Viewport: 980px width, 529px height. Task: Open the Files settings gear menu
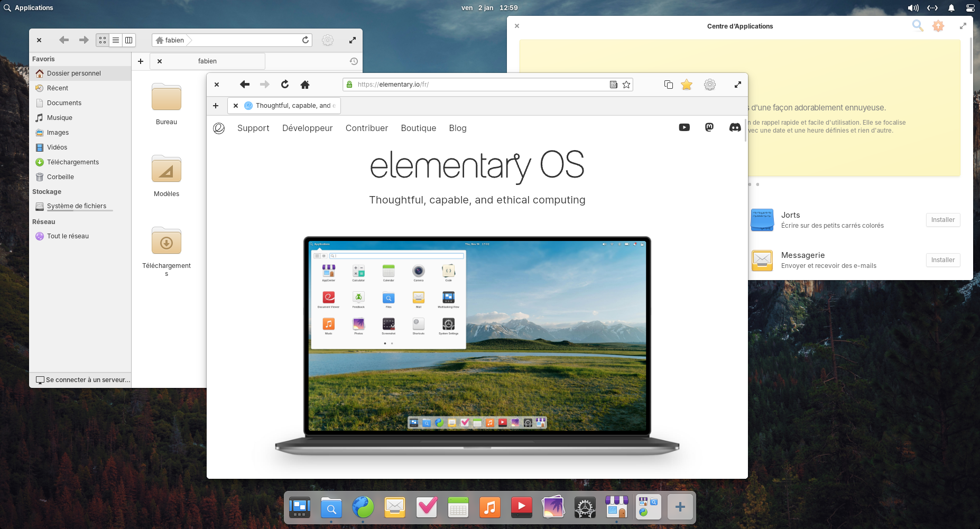pyautogui.click(x=328, y=40)
